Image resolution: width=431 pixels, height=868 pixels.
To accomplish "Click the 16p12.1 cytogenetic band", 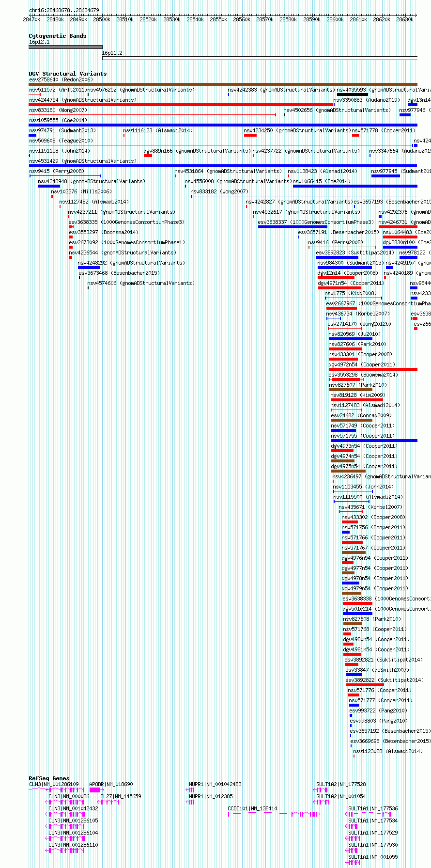I will (x=65, y=47).
